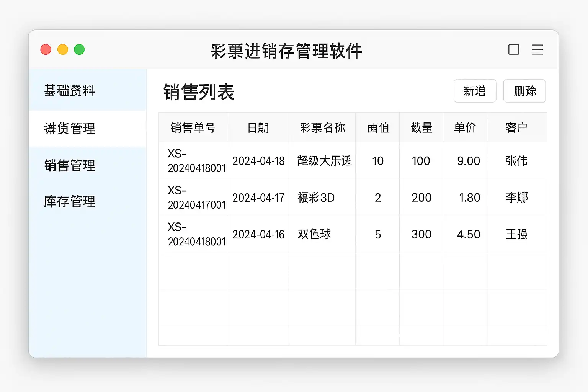This screenshot has height=392, width=588.
Task: Click the hamburger menu icon in title bar
Action: pos(537,50)
